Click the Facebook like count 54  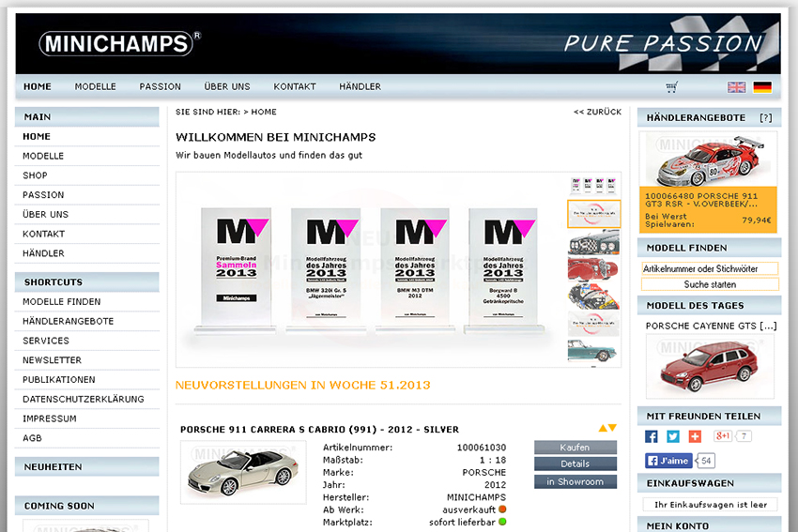point(706,461)
